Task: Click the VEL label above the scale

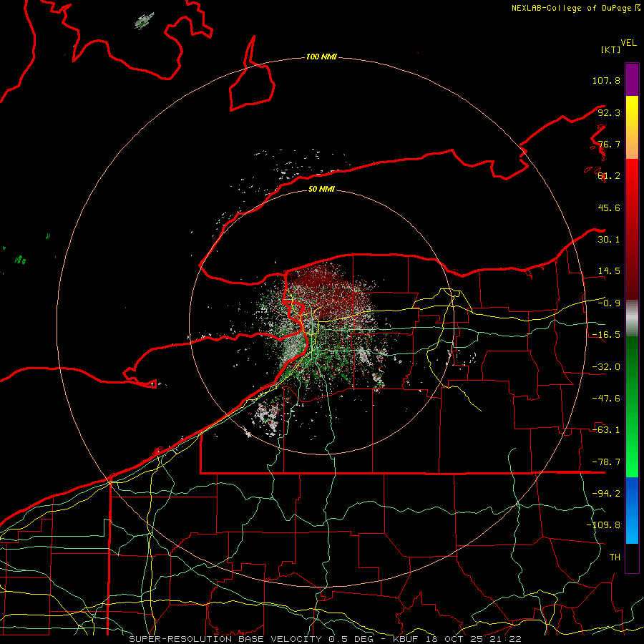Action: [628, 43]
